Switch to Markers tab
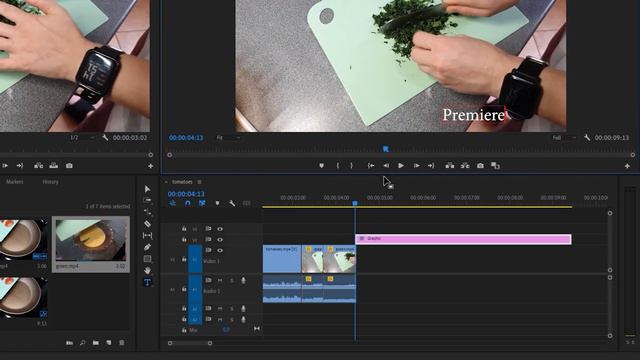This screenshot has height=360, width=640. tap(15, 182)
